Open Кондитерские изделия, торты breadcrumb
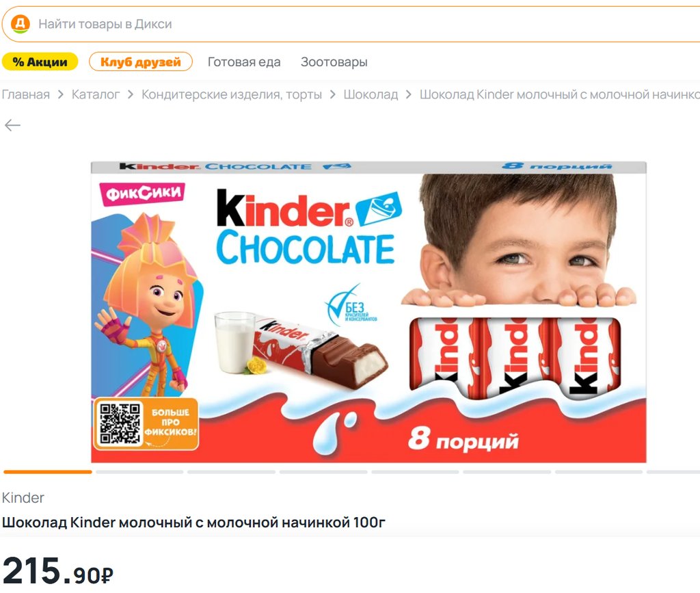Screen dimensions: 700x593 point(232,94)
